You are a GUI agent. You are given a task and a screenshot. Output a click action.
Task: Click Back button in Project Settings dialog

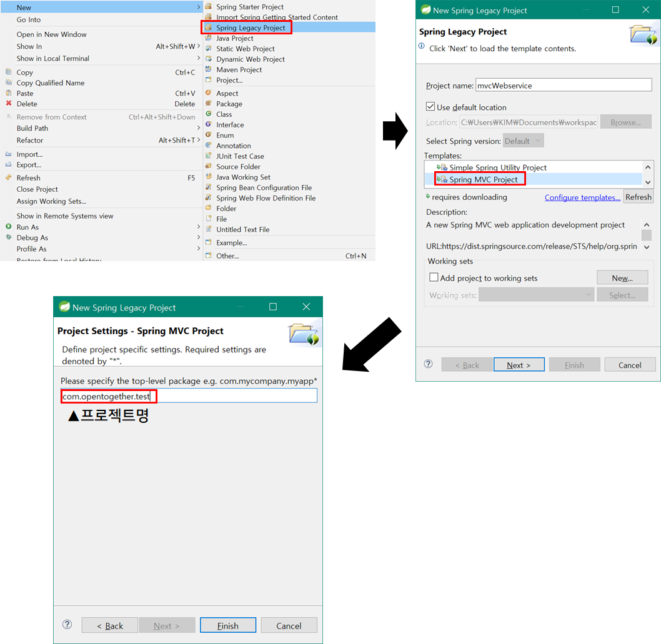point(109,626)
